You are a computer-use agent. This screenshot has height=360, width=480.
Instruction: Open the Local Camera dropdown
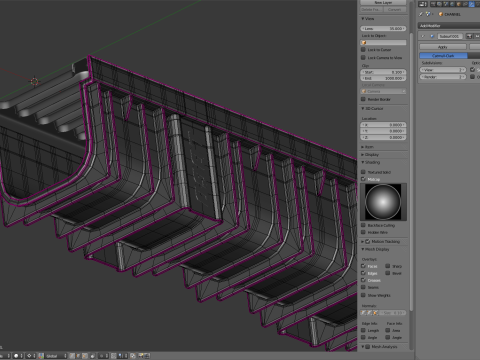(x=383, y=91)
